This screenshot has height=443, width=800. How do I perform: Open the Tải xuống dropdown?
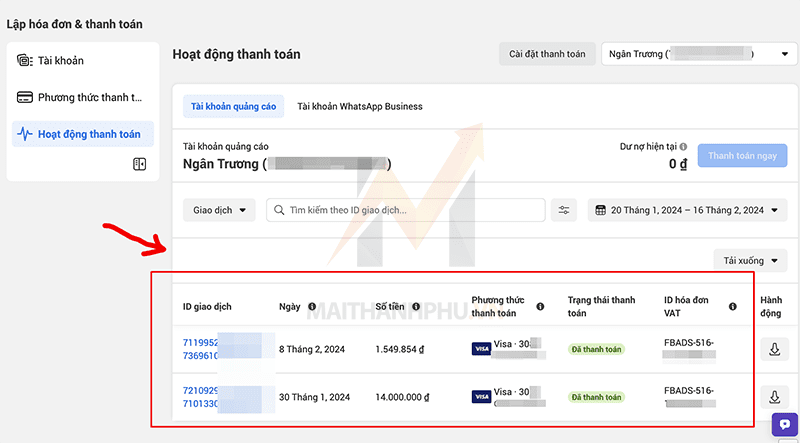tap(751, 261)
